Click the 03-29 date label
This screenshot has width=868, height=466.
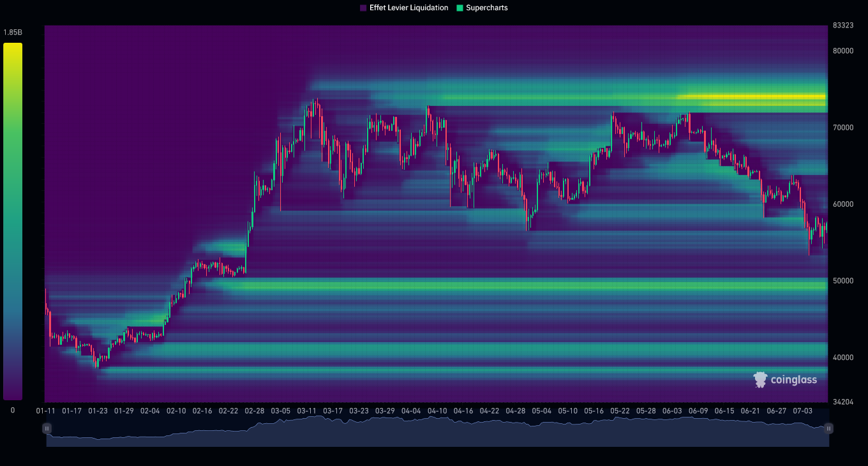click(x=385, y=411)
